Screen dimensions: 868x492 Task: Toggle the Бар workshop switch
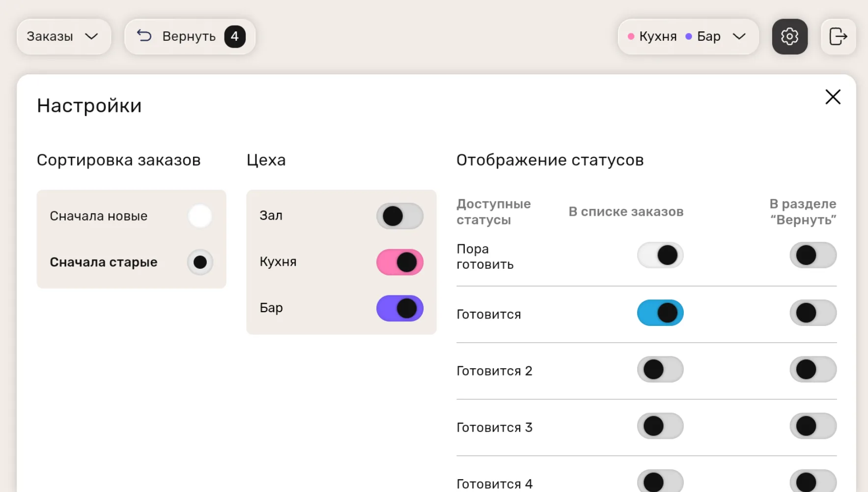click(400, 308)
